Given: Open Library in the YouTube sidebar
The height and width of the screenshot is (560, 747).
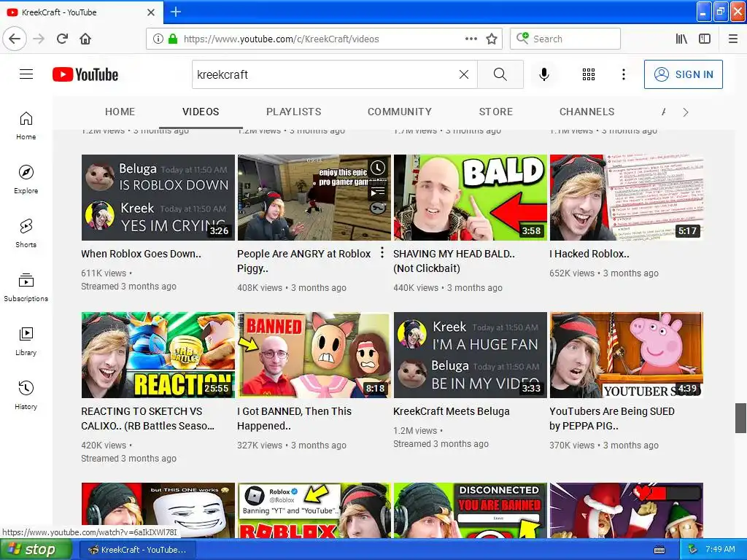Looking at the screenshot, I should click(26, 341).
